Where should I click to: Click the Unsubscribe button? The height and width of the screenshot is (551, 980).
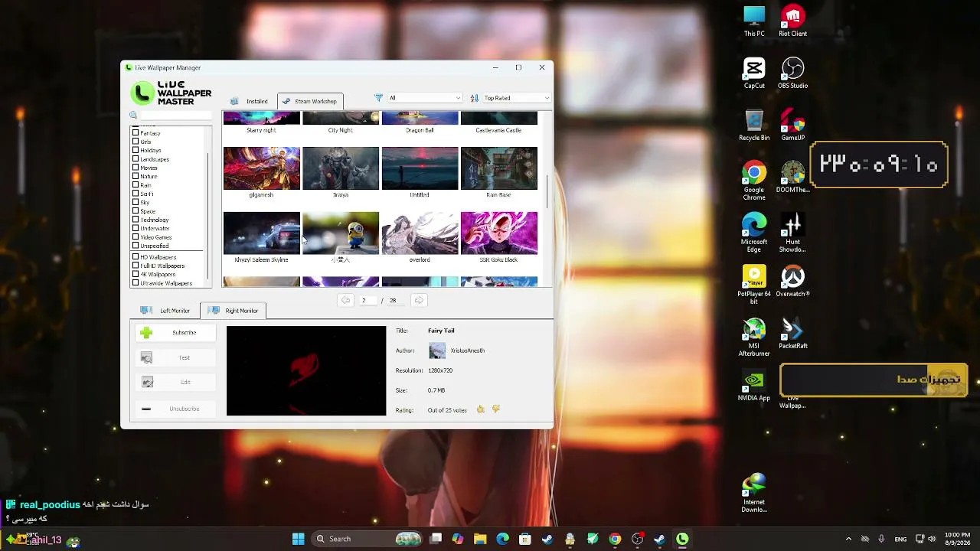176,409
